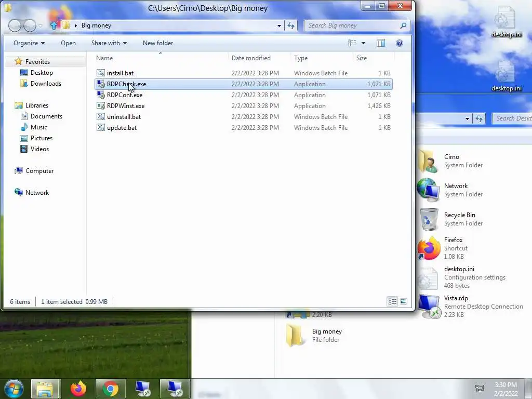
Task: Open Documents library
Action: [46, 116]
